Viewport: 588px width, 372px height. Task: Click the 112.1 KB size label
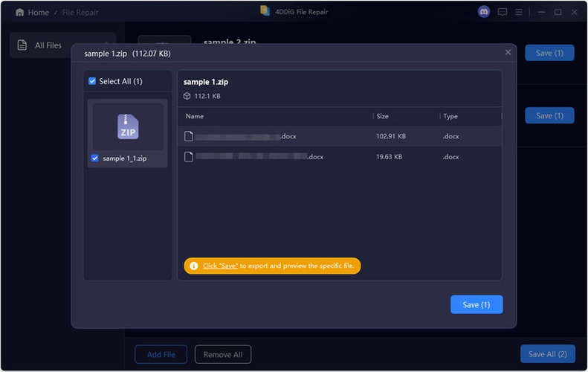pyautogui.click(x=207, y=96)
